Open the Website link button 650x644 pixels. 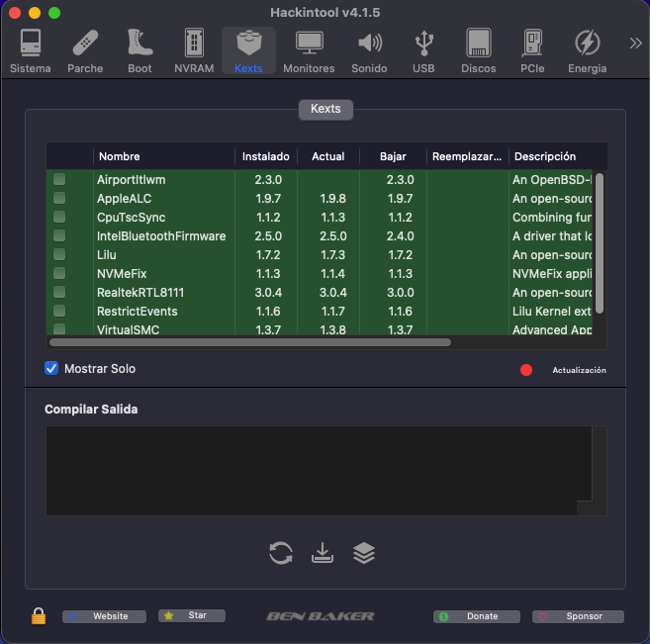point(105,616)
